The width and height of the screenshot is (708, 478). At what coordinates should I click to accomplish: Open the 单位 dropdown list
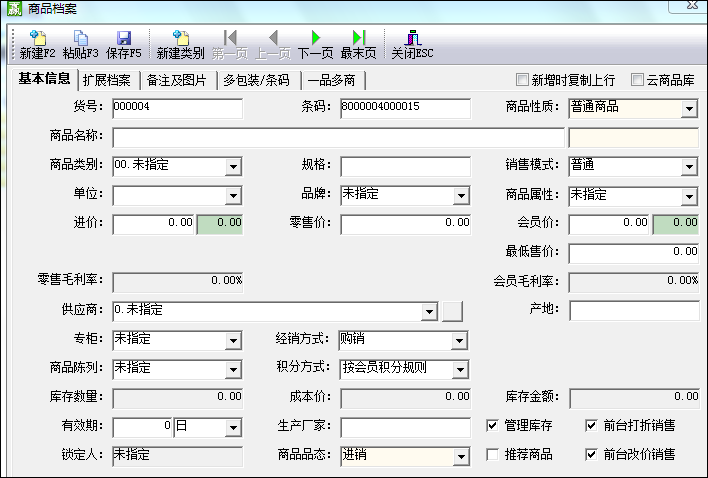coord(233,196)
